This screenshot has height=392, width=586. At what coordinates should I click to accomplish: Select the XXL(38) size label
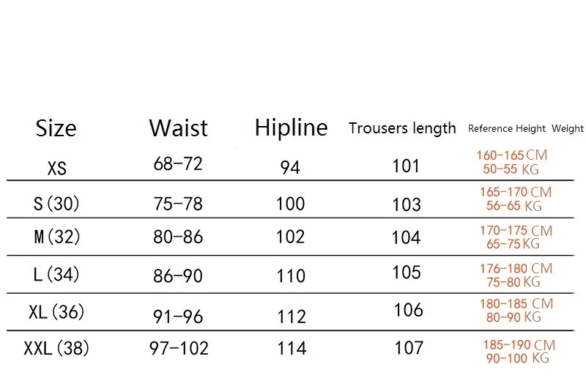56,348
